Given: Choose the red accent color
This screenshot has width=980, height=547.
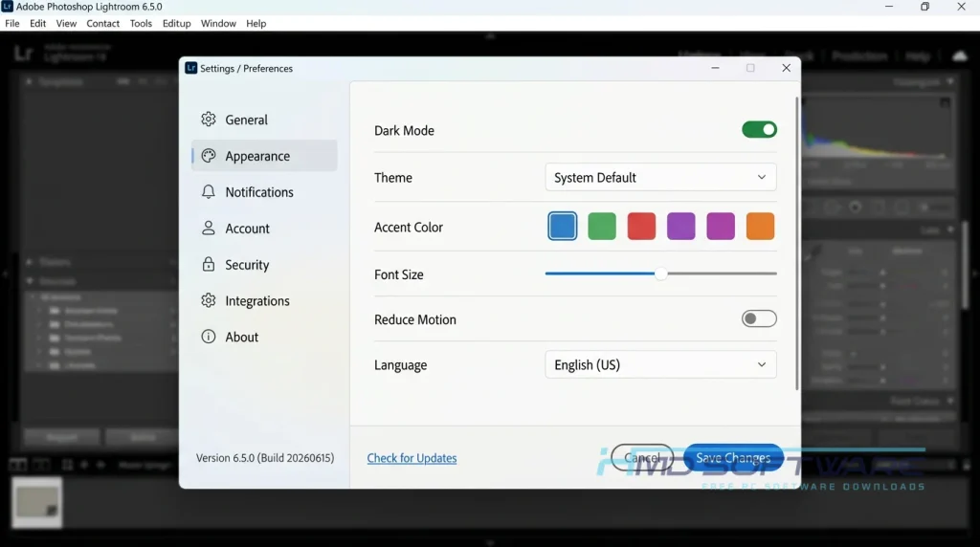Looking at the screenshot, I should tap(641, 226).
